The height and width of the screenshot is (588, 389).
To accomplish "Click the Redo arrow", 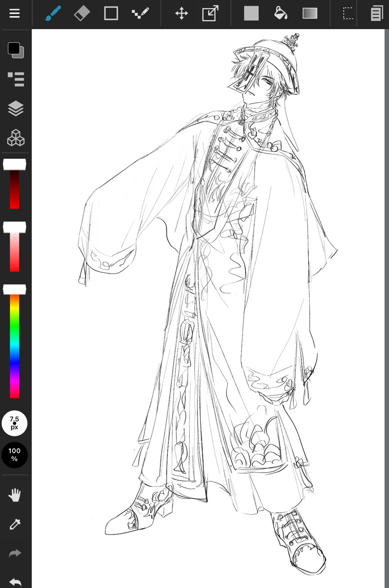I will pos(16,553).
